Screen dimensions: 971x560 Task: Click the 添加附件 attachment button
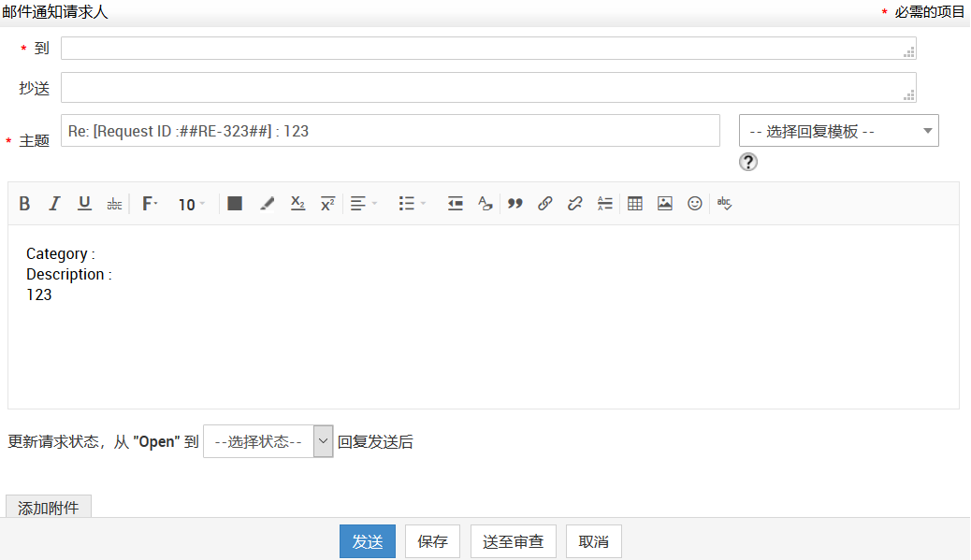click(49, 508)
